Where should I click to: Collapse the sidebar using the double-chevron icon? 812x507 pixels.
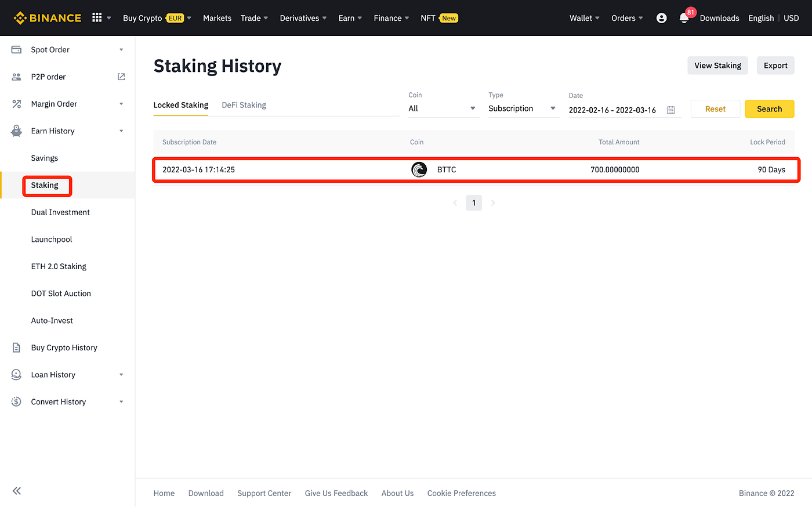pos(16,491)
